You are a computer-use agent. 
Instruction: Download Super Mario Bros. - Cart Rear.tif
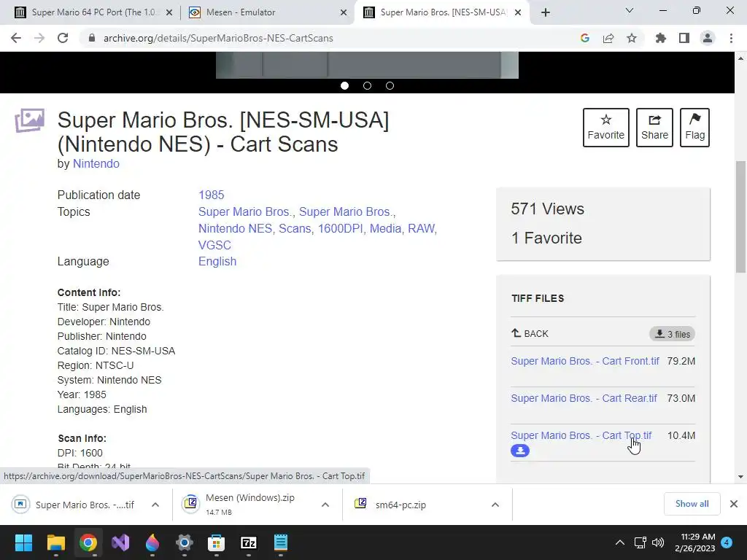click(x=584, y=398)
